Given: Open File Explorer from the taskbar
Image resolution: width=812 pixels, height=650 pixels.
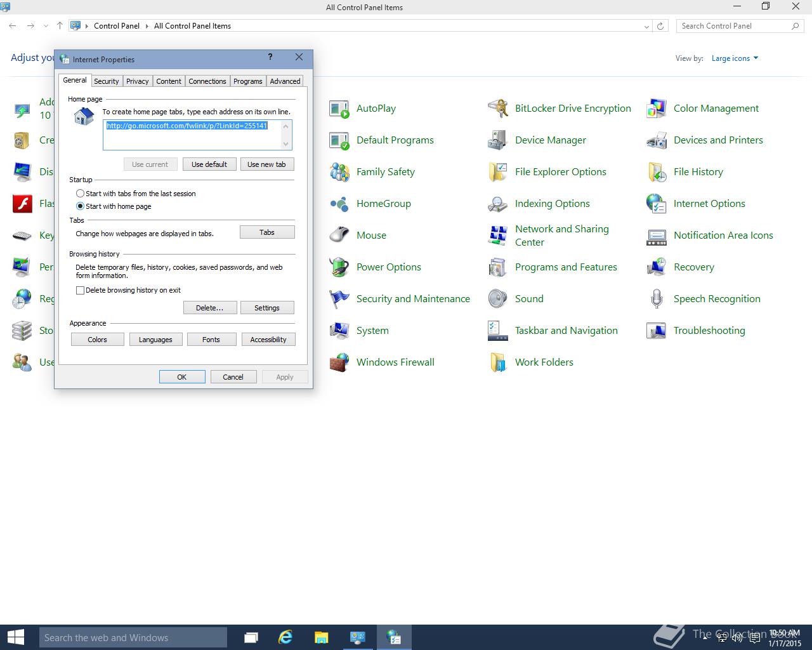Looking at the screenshot, I should pos(322,637).
